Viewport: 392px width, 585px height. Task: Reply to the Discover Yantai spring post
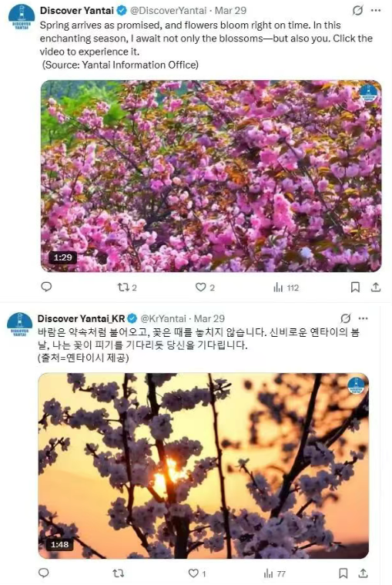tap(46, 287)
